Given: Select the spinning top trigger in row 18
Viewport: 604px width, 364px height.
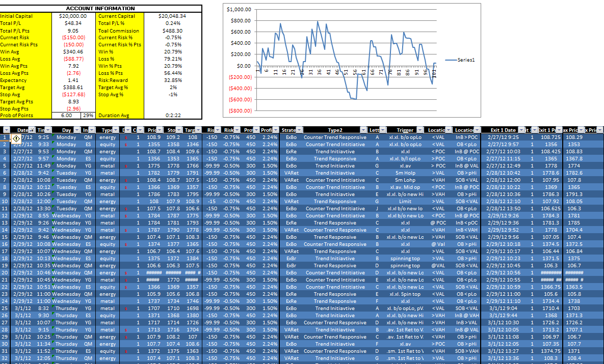Looking at the screenshot, I should pyautogui.click(x=405, y=259).
